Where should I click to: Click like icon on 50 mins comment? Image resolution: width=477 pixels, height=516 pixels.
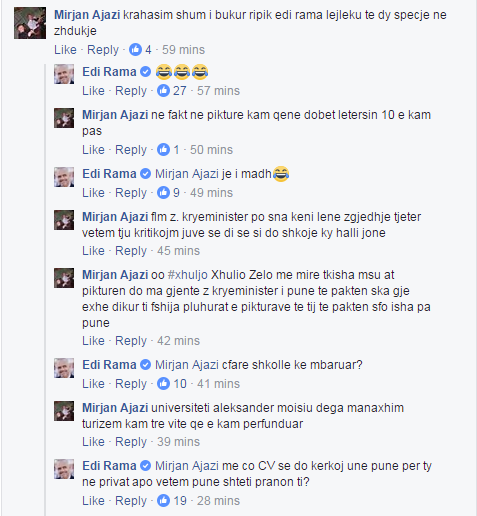(x=163, y=149)
